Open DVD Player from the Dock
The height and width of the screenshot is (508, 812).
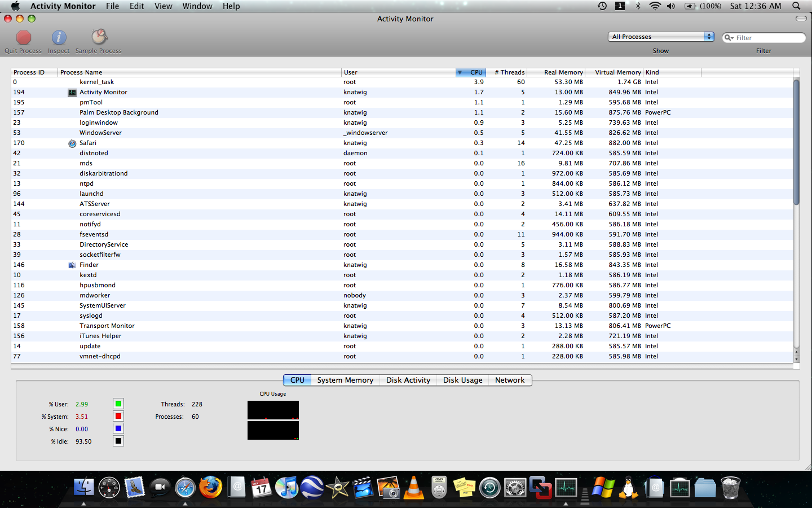click(439, 487)
